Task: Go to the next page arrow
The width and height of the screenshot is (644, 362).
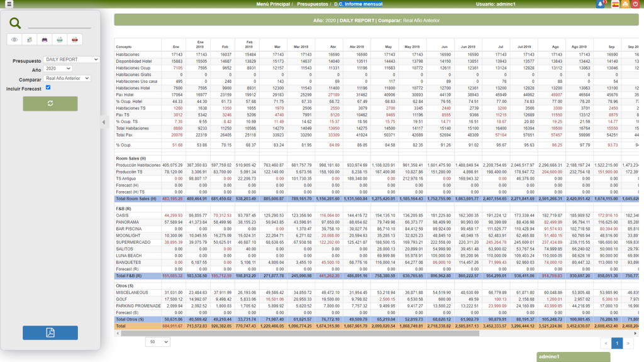Action: click(x=628, y=343)
